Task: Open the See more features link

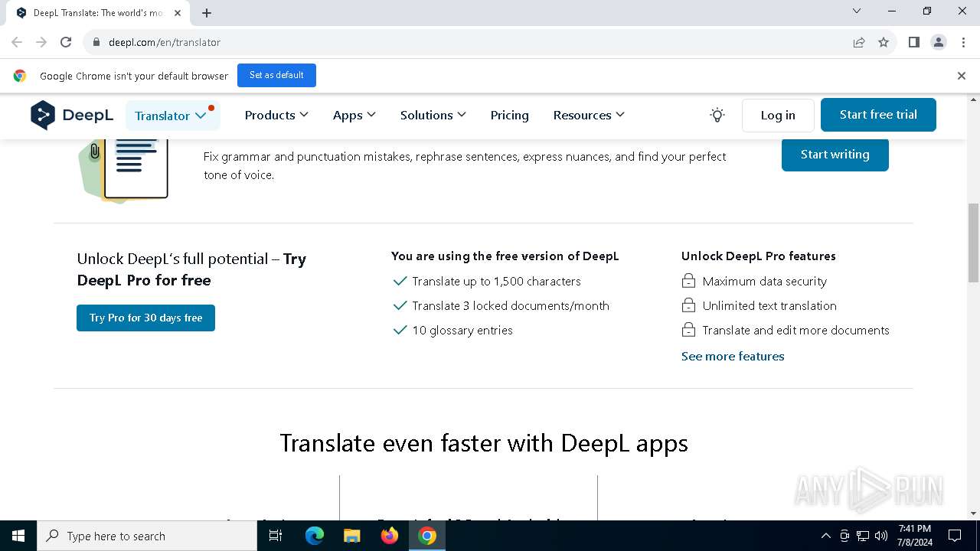Action: click(x=733, y=356)
